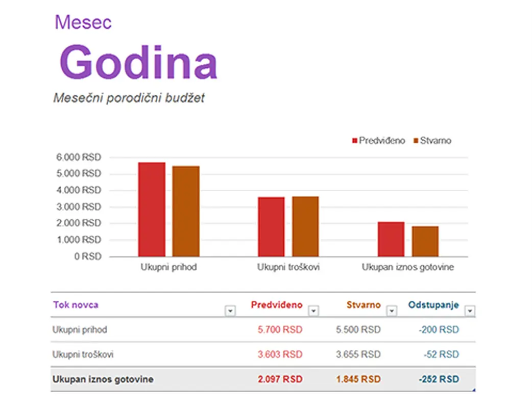Click the table resize handle at bottom right
532x408 pixels.
point(474,389)
